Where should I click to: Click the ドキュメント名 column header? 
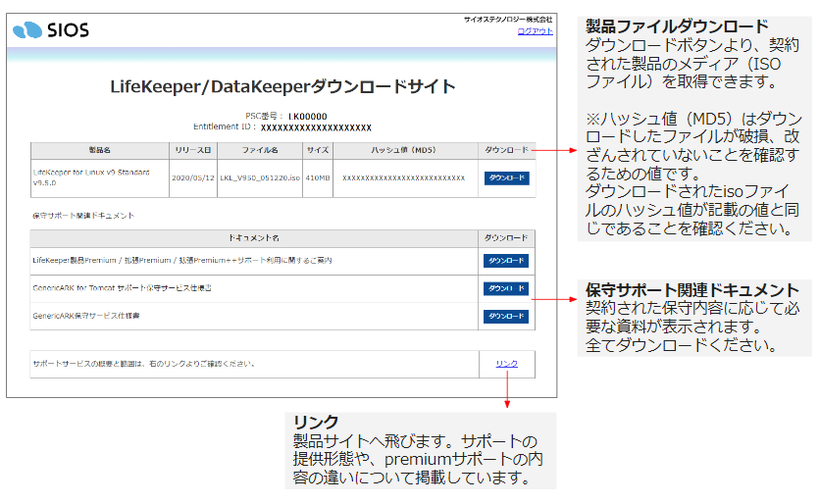pyautogui.click(x=254, y=237)
